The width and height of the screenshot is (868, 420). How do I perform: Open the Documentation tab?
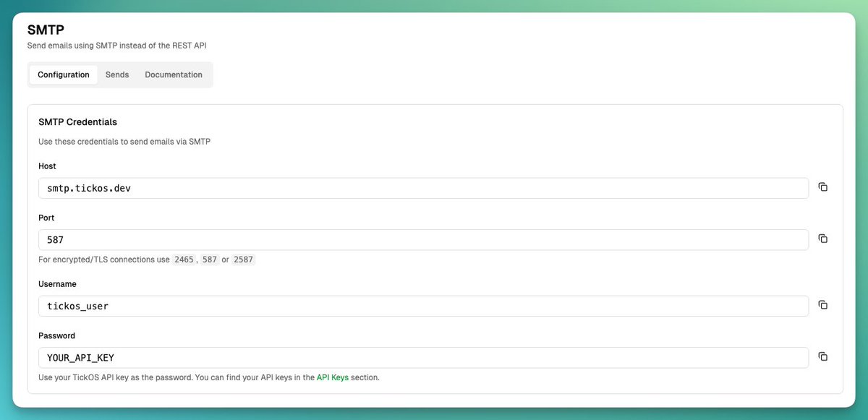[174, 75]
